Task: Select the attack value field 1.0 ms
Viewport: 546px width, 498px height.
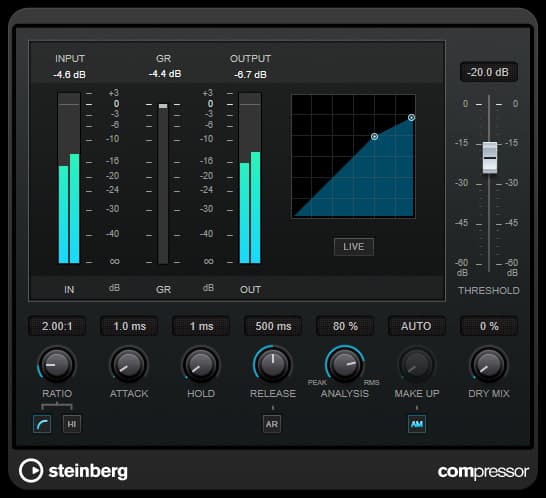Action: pyautogui.click(x=129, y=326)
